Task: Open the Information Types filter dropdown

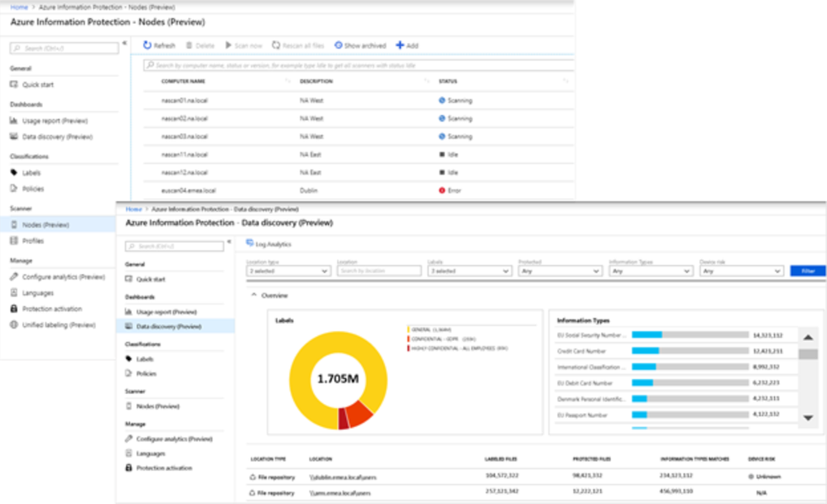Action: (651, 271)
